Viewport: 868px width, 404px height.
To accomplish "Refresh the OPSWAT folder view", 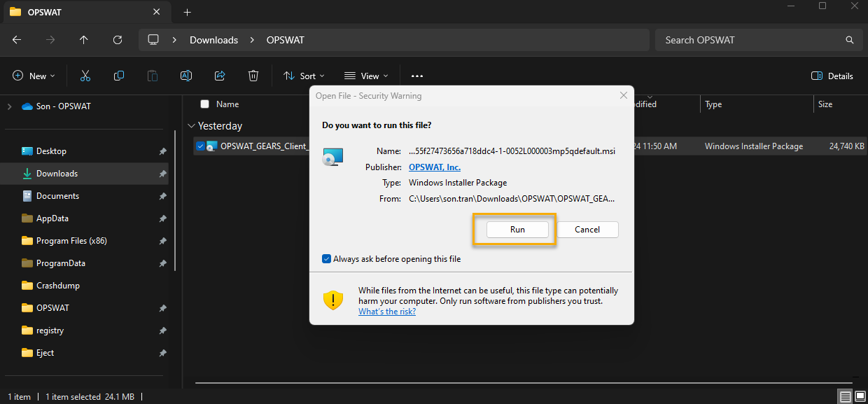I will (118, 40).
